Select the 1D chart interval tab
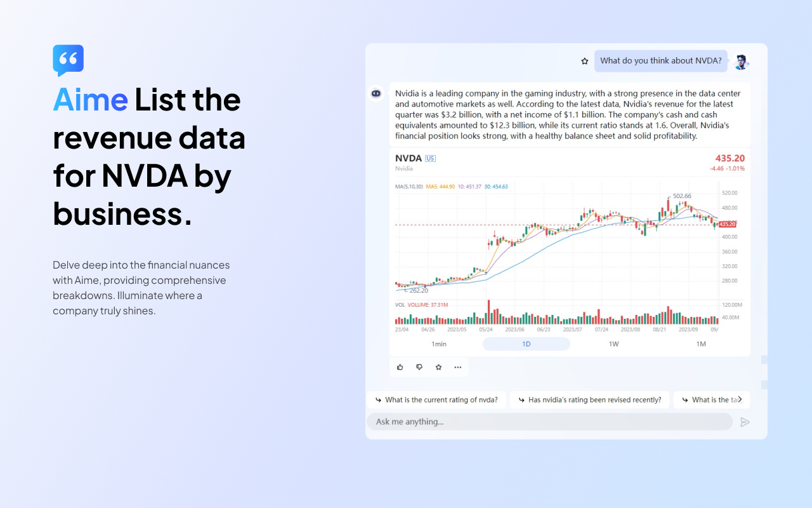 (527, 344)
